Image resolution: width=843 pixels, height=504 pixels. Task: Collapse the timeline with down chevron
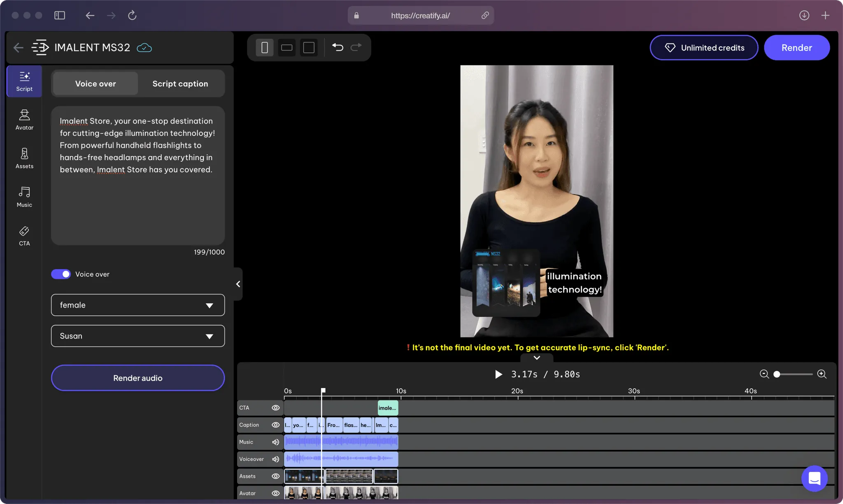(x=537, y=358)
